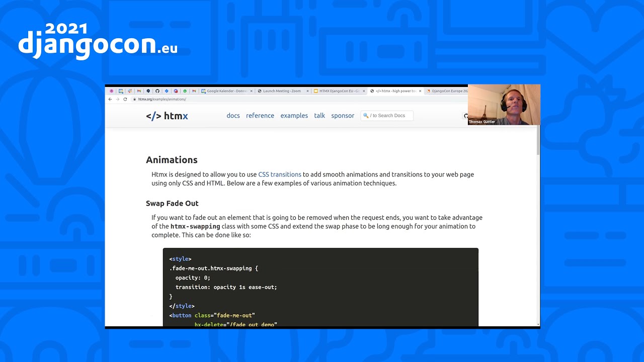
Task: Open the Gmail pinned tab beside Google Kalender
Action: tap(194, 91)
